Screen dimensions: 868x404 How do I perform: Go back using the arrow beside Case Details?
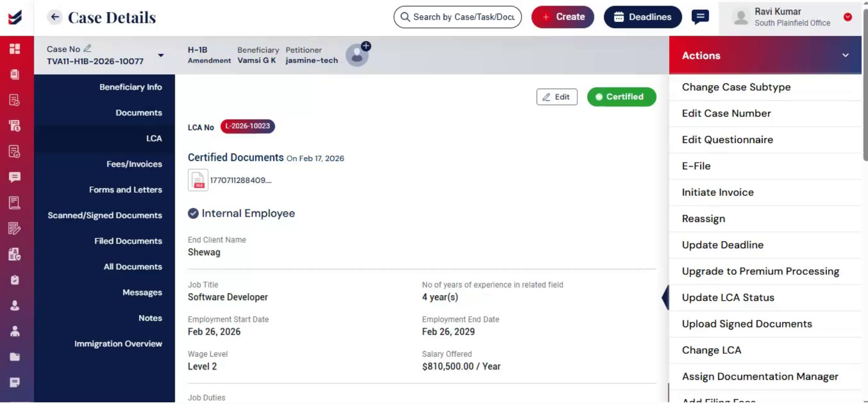55,17
